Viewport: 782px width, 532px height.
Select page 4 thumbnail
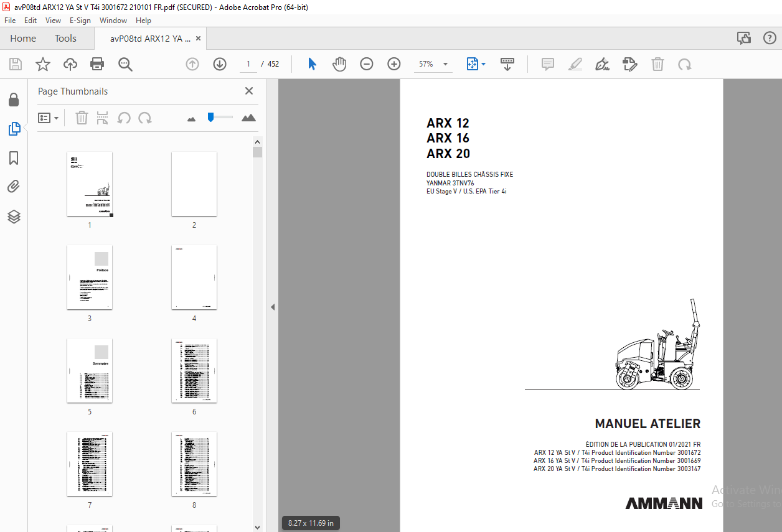(194, 278)
